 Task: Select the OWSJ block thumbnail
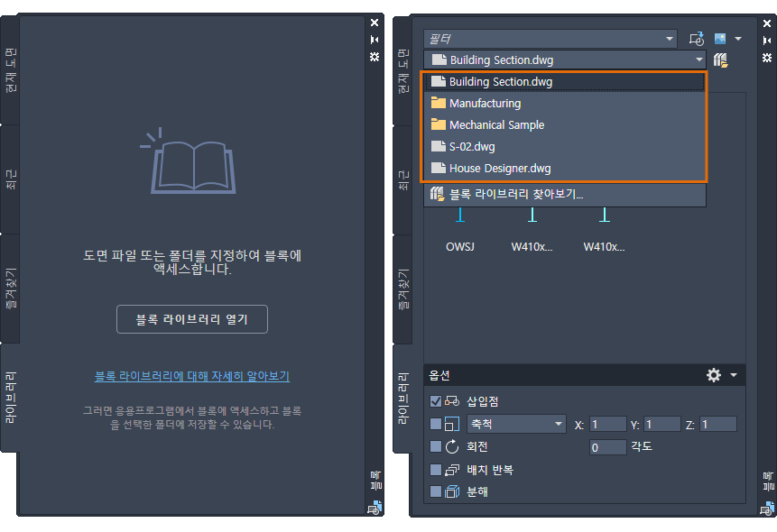tap(460, 230)
